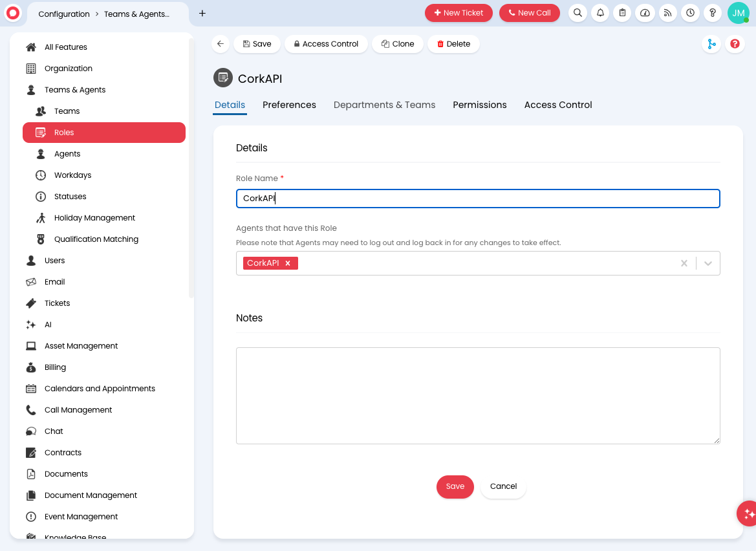Open Documents configuration

104,474
